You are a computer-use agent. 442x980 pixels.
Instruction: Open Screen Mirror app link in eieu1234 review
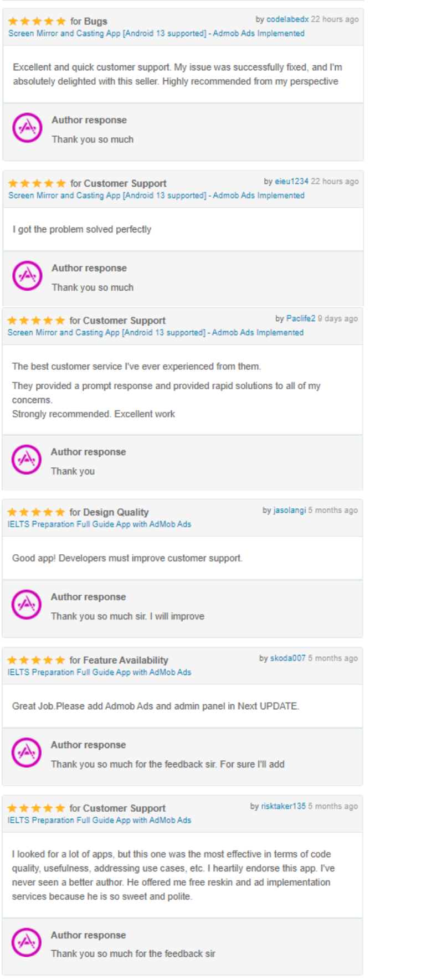(156, 195)
